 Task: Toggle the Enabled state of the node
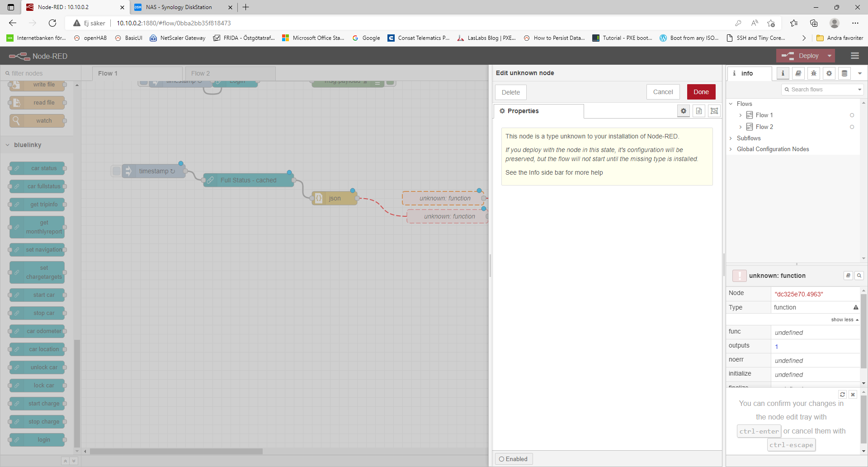point(514,459)
